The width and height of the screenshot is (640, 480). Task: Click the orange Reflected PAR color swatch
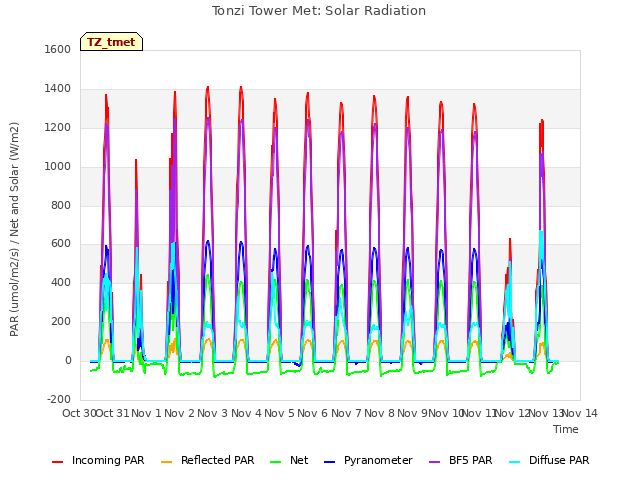[x=167, y=462]
